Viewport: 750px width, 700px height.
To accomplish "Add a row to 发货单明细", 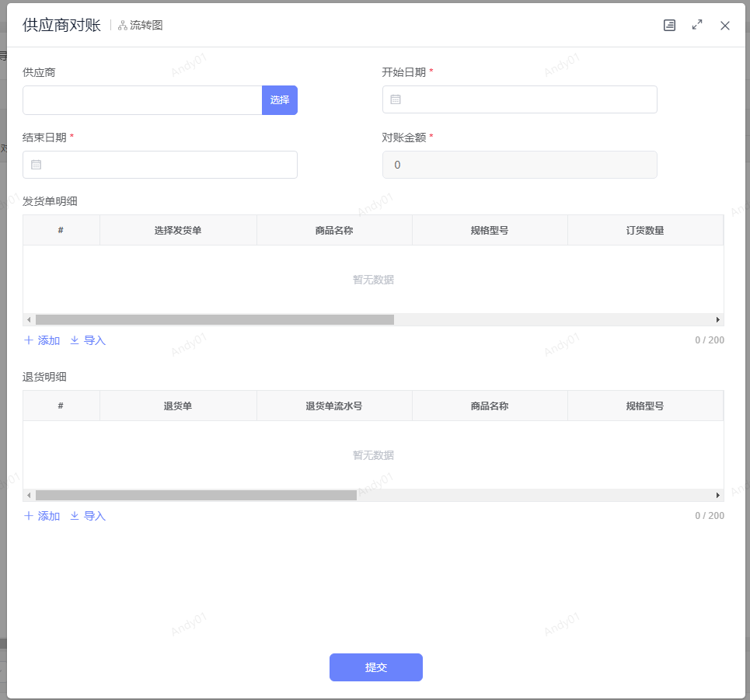I will [x=42, y=340].
